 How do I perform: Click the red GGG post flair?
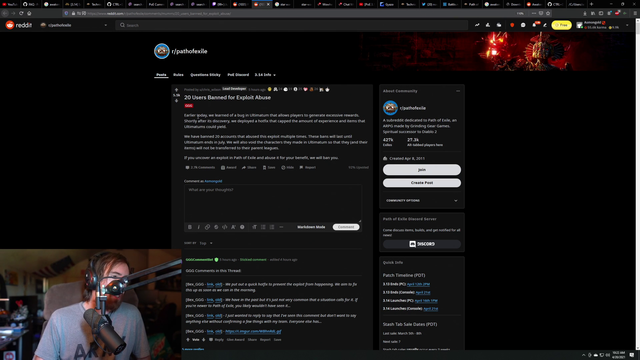(x=189, y=106)
